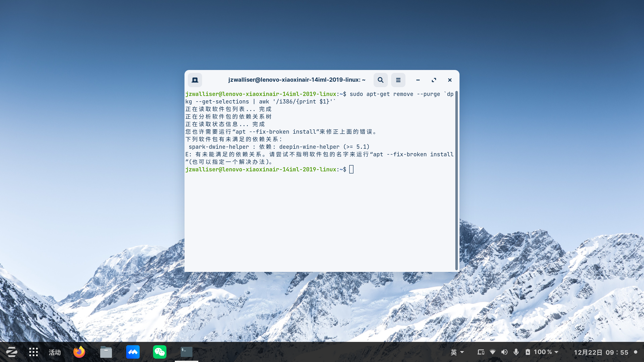Click the '正在读取软件包列表... 完成' line
644x362 pixels.
(x=228, y=109)
